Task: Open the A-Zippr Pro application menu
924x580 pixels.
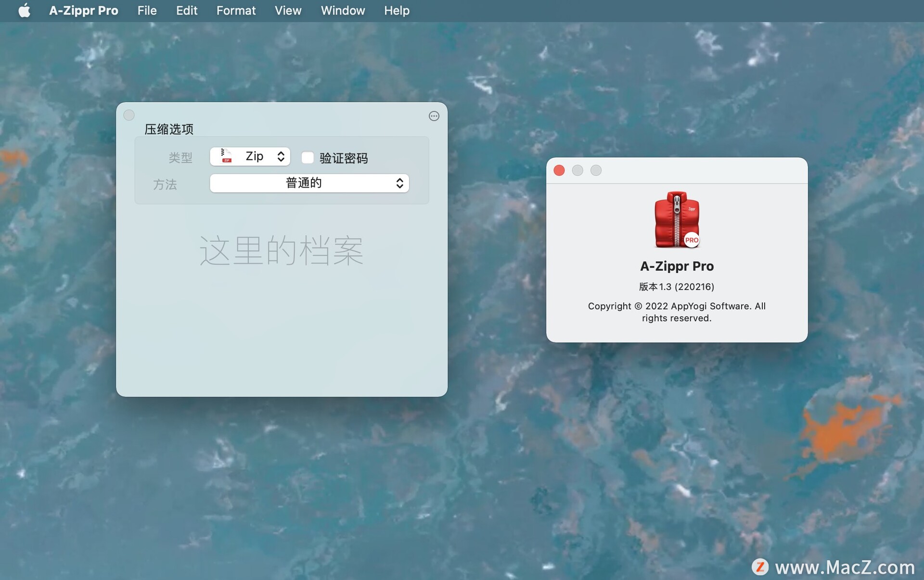Action: coord(84,11)
